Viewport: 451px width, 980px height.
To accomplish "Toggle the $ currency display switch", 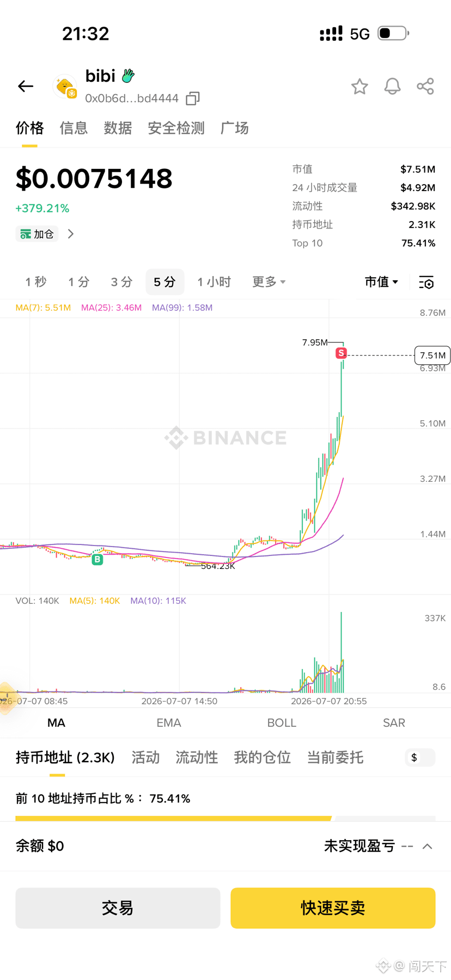I will coord(420,757).
